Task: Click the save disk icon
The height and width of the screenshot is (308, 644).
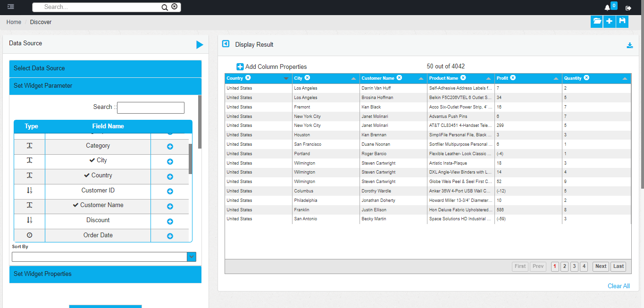Action: [622, 21]
